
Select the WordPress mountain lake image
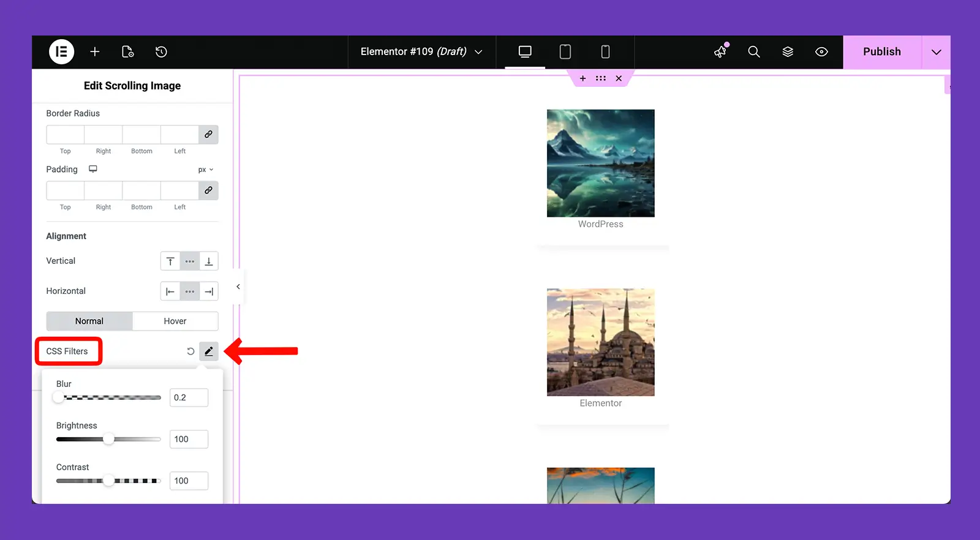point(601,163)
